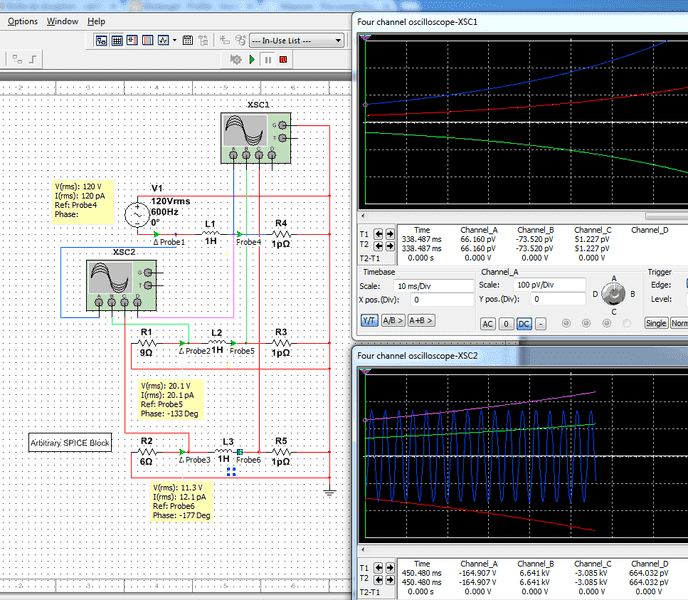Screen dimensions: 688x600
Task: Select the ground symbol in schematic
Action: coord(330,491)
